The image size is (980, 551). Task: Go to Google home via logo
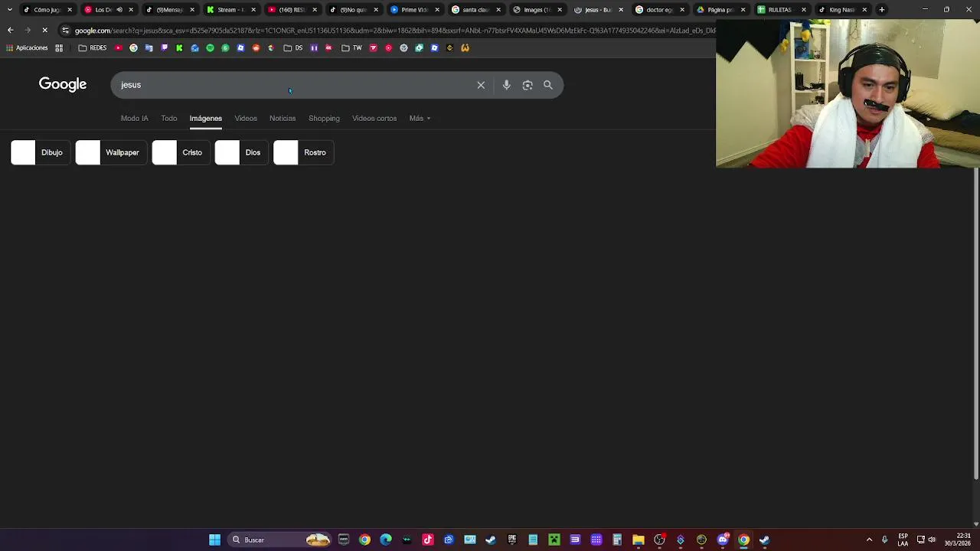pos(63,84)
